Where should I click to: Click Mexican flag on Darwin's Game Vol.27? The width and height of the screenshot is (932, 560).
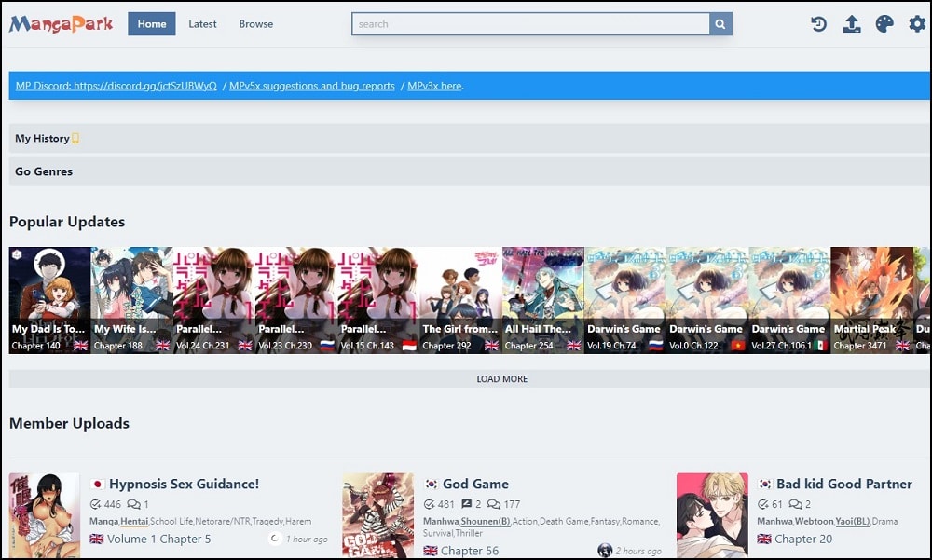tap(821, 346)
